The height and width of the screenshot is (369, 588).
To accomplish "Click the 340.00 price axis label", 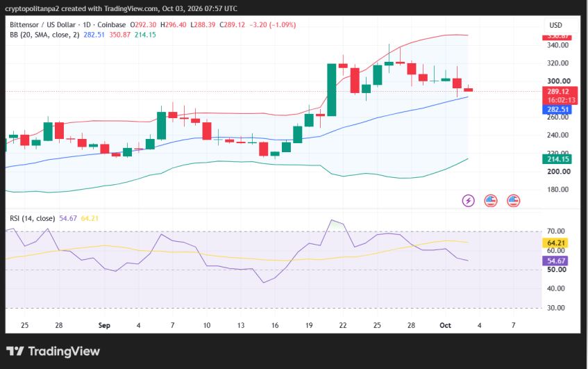I will 558,45.
